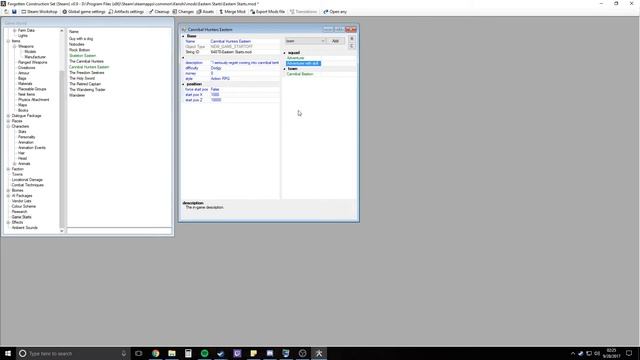640x360 pixels.
Task: Expand the AI Packages tree node
Action: [8, 196]
